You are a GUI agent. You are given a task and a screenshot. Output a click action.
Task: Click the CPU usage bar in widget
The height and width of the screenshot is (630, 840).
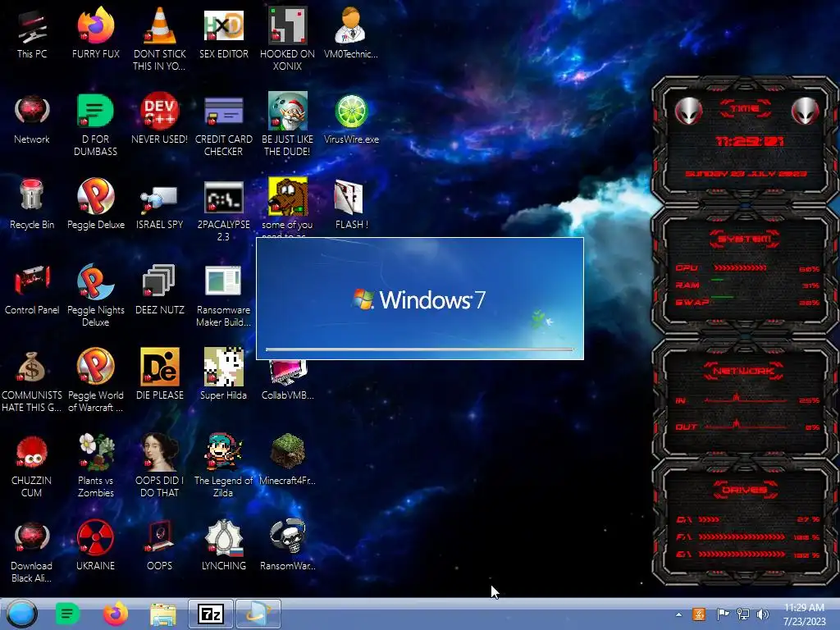tap(740, 267)
